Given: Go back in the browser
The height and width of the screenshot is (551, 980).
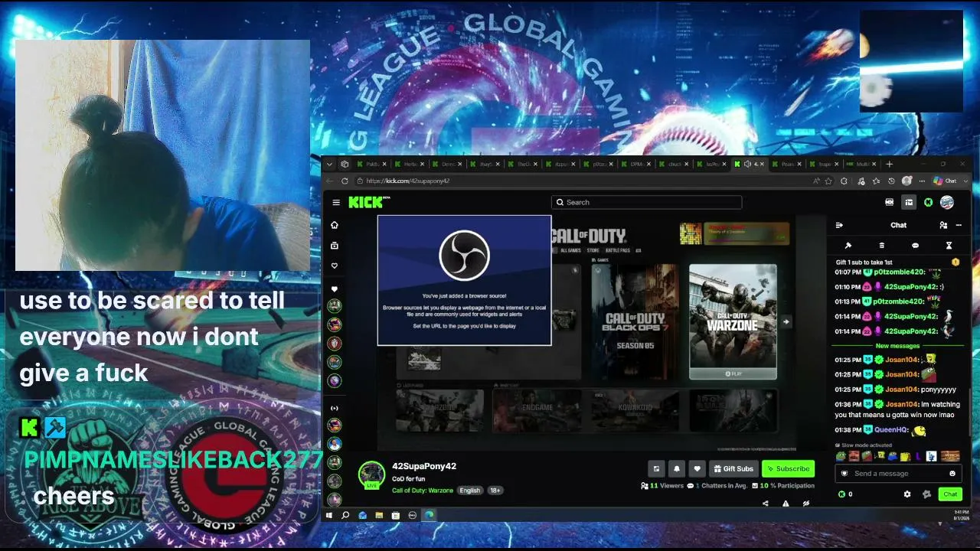Looking at the screenshot, I should 329,181.
